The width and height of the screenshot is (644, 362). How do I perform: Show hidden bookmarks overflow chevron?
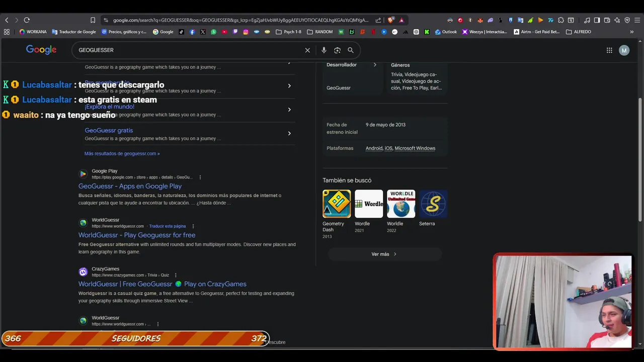click(x=632, y=32)
